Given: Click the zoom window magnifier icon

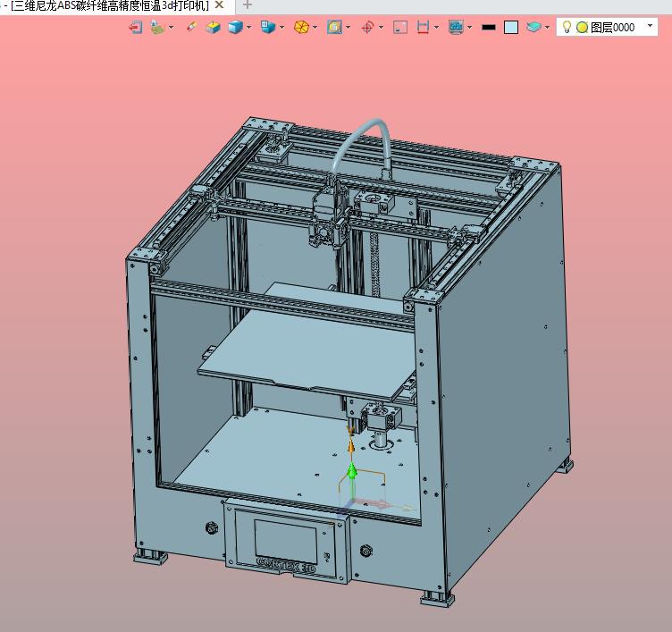Looking at the screenshot, I should coord(334,28).
